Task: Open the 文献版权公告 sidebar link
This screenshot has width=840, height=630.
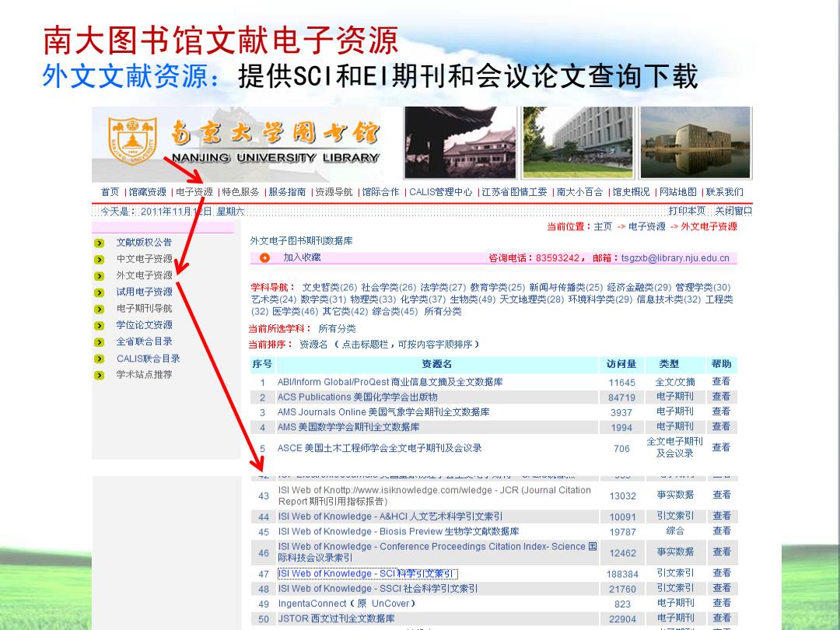Action: (x=144, y=243)
